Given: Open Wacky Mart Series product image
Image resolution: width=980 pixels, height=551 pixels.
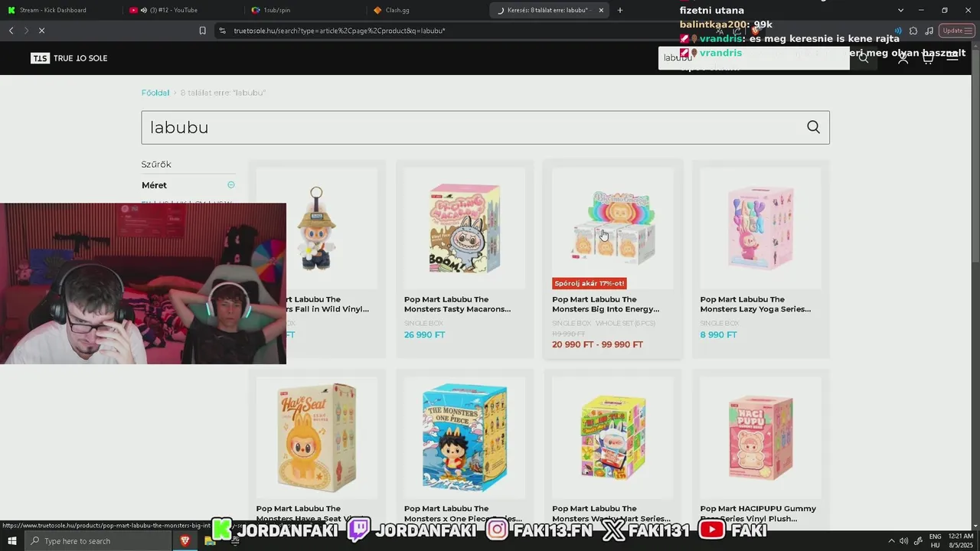Looking at the screenshot, I should coord(612,438).
